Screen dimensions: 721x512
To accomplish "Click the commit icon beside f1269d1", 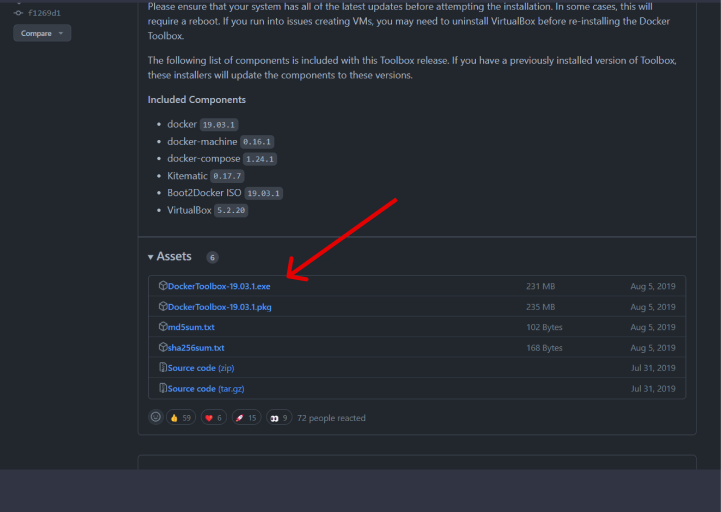I will [18, 13].
